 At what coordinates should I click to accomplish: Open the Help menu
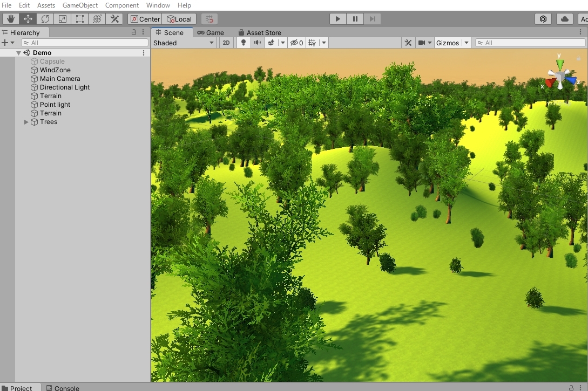(185, 5)
